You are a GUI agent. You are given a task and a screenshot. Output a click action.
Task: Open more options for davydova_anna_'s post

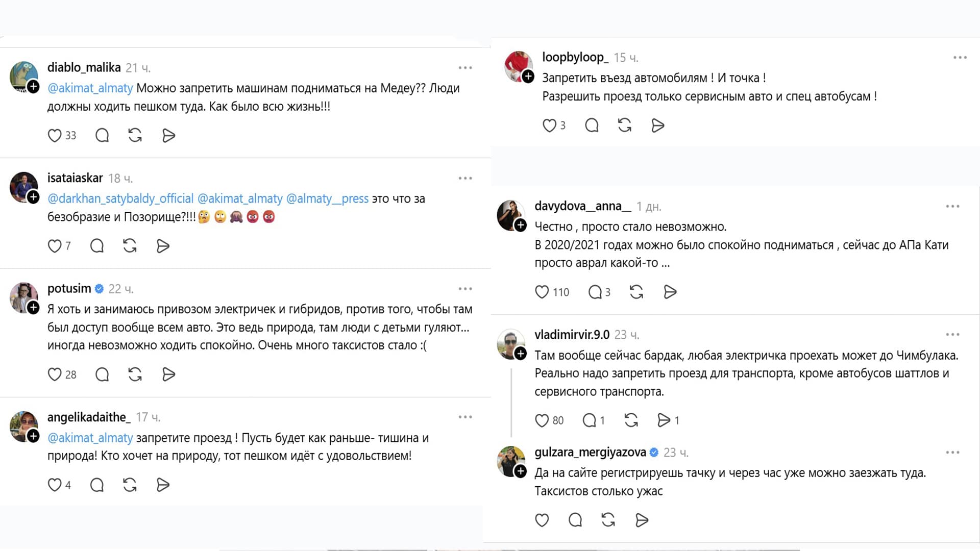(x=952, y=207)
